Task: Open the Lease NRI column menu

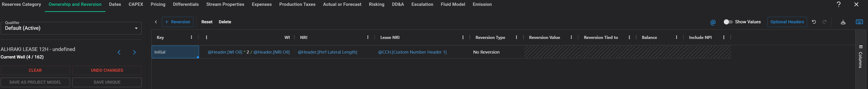Action: [463, 37]
